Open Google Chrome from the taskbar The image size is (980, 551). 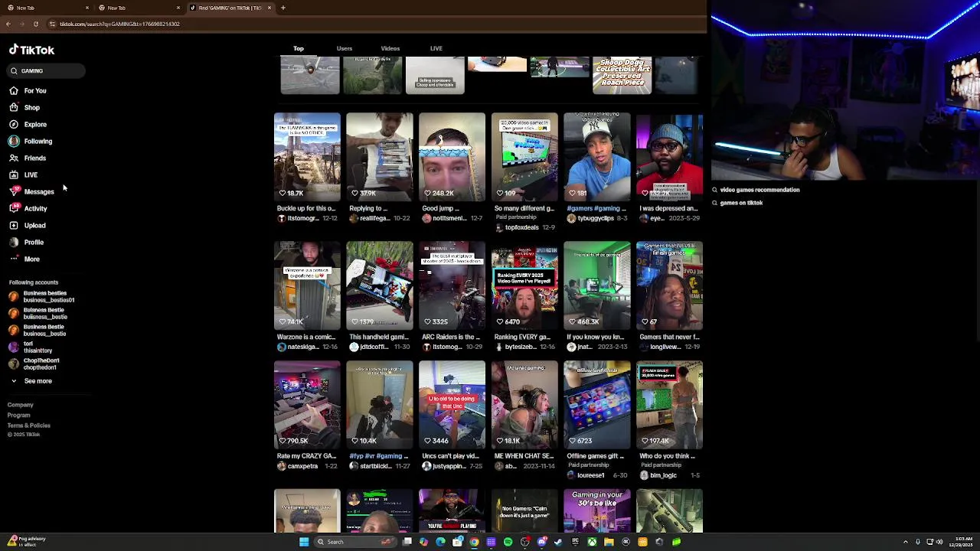(474, 542)
